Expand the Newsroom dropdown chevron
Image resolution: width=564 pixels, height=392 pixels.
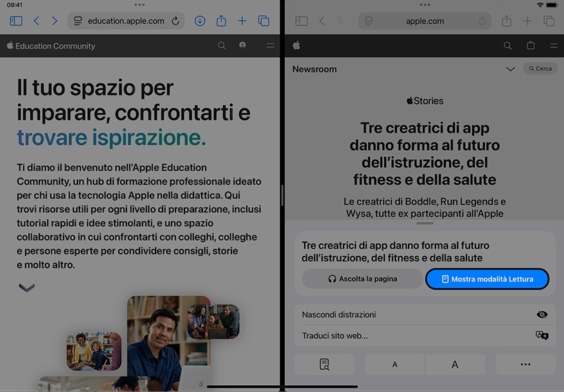[x=510, y=69]
